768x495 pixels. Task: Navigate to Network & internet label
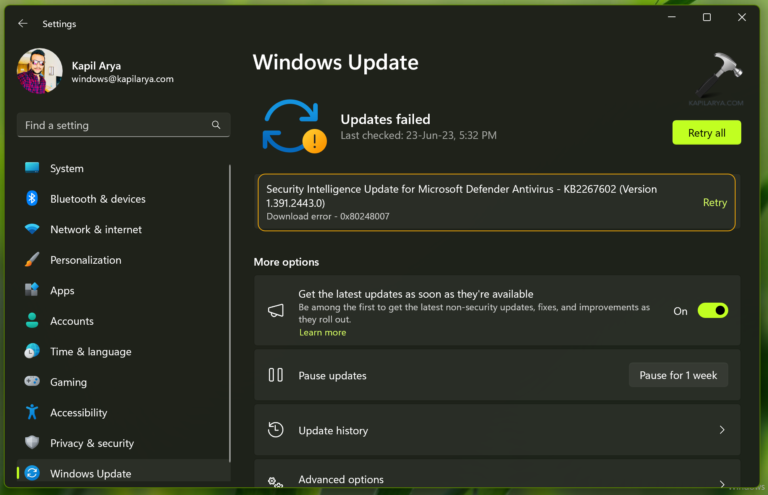[96, 230]
